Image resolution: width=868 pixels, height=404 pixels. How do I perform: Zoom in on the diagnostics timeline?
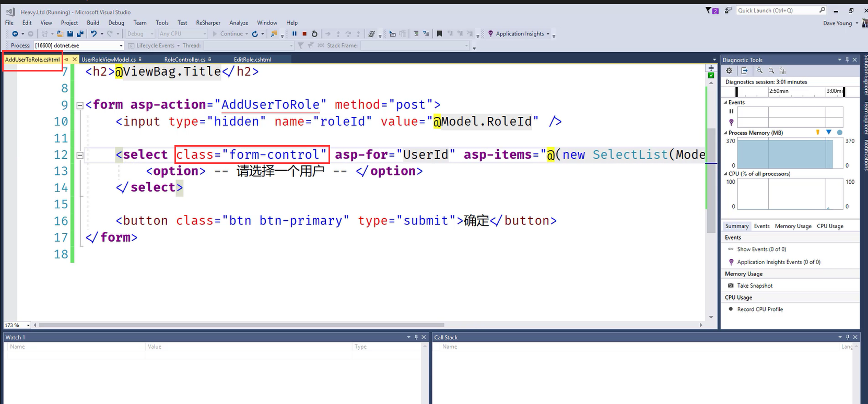pyautogui.click(x=760, y=71)
